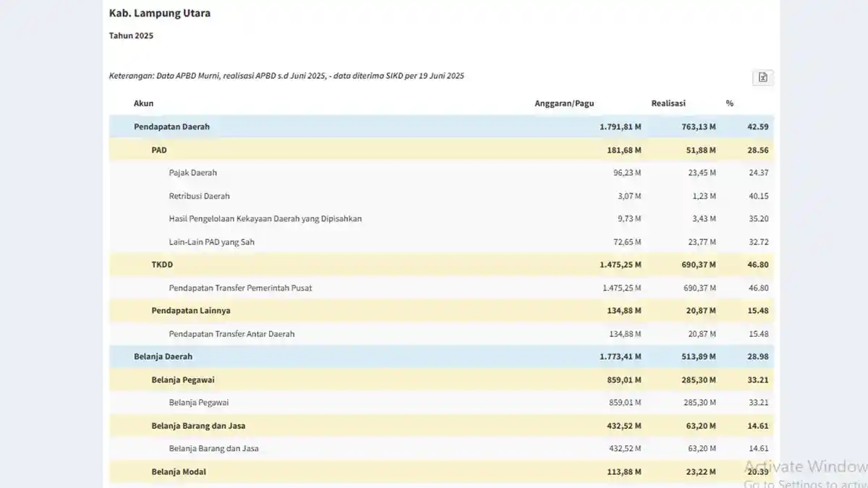The width and height of the screenshot is (868, 488).
Task: Click the Realisasi column header
Action: point(668,103)
